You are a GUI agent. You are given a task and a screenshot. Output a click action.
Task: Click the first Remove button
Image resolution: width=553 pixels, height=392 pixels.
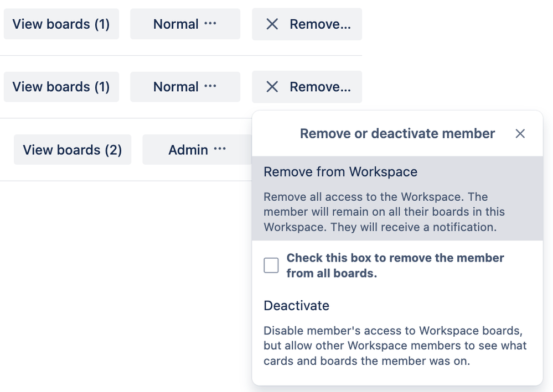(307, 24)
